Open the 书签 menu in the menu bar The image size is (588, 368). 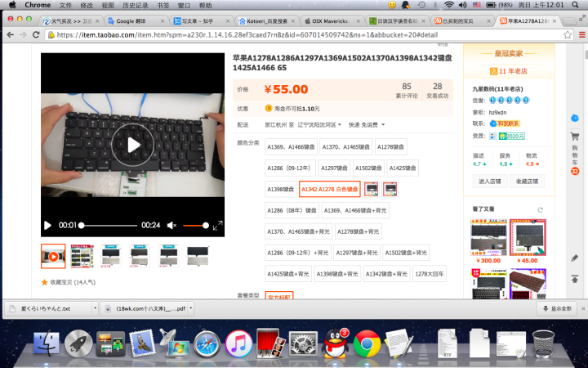pos(163,5)
